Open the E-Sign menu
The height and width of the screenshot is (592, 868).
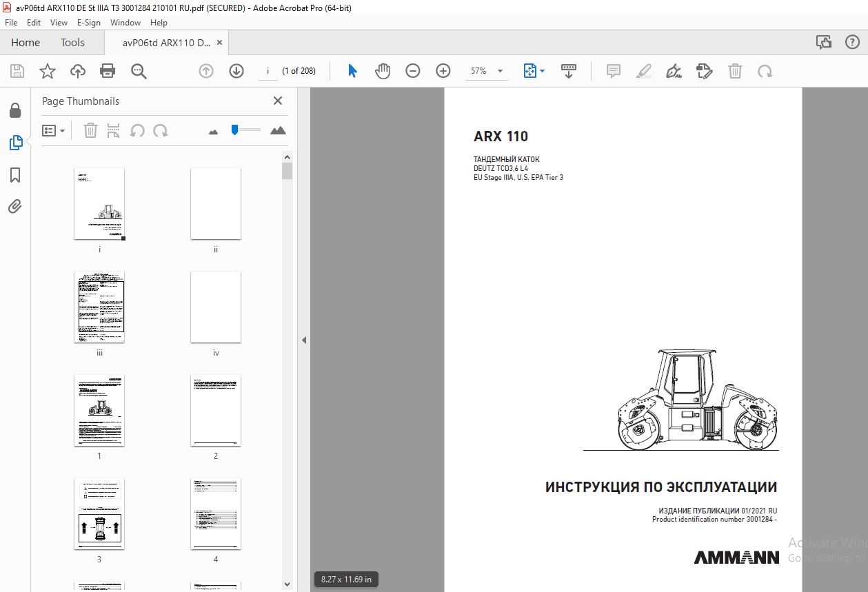click(89, 23)
